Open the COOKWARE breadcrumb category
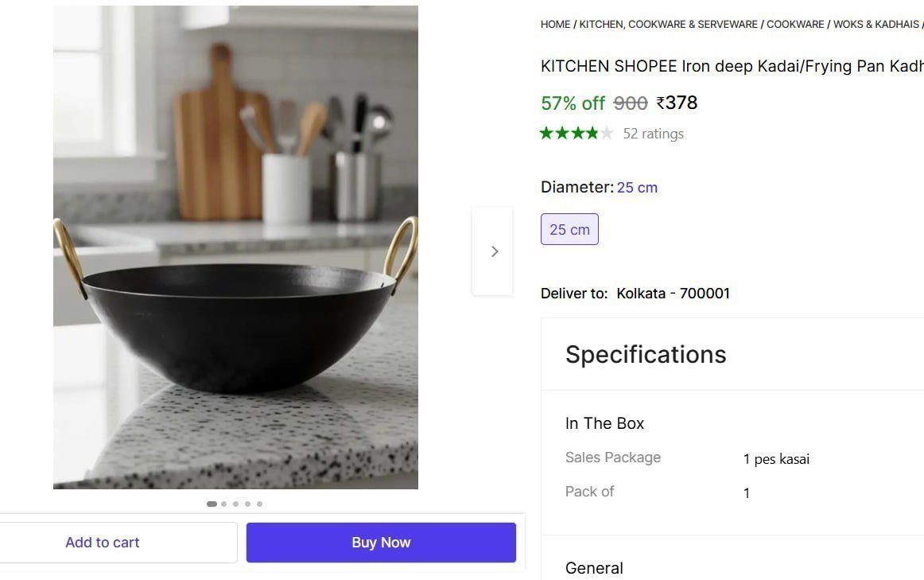The width and height of the screenshot is (924, 580). (795, 24)
